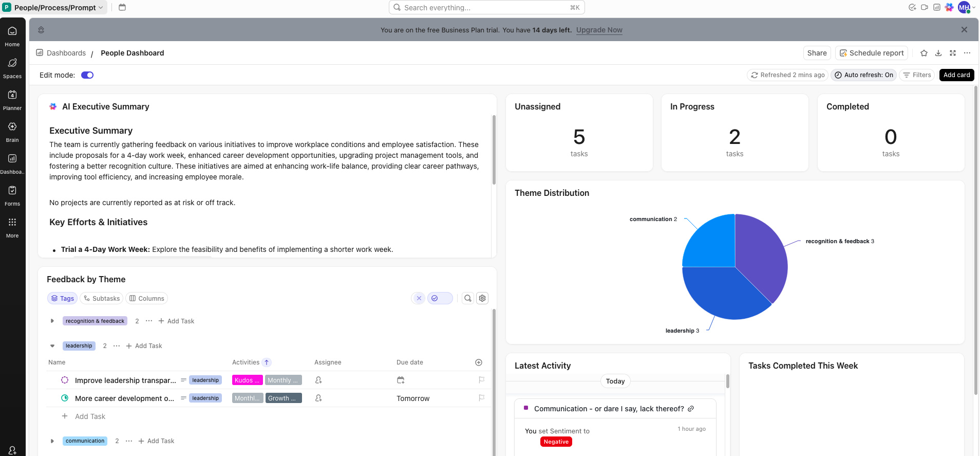Enter fullscreen mode with expand icon
The height and width of the screenshot is (456, 980).
point(953,53)
